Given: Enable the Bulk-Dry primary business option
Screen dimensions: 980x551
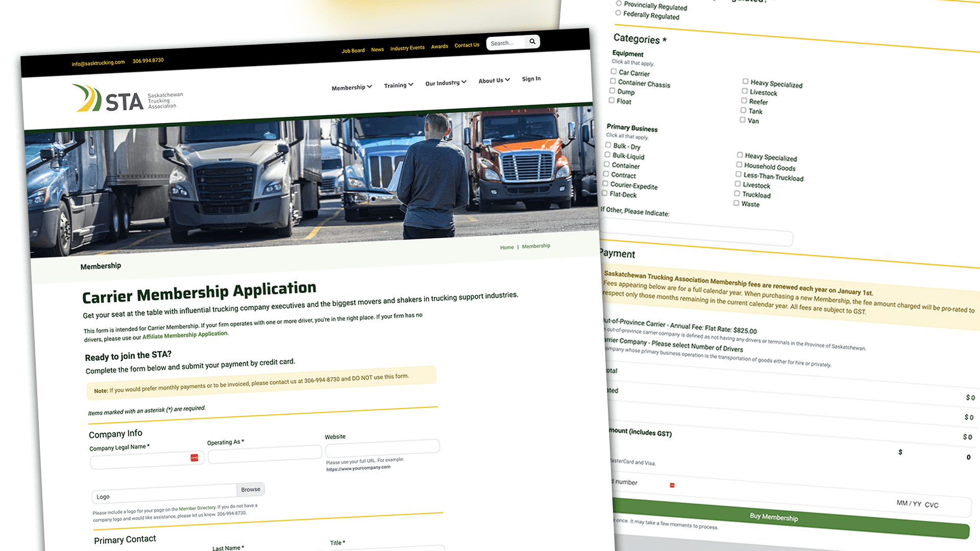Looking at the screenshot, I should click(608, 145).
